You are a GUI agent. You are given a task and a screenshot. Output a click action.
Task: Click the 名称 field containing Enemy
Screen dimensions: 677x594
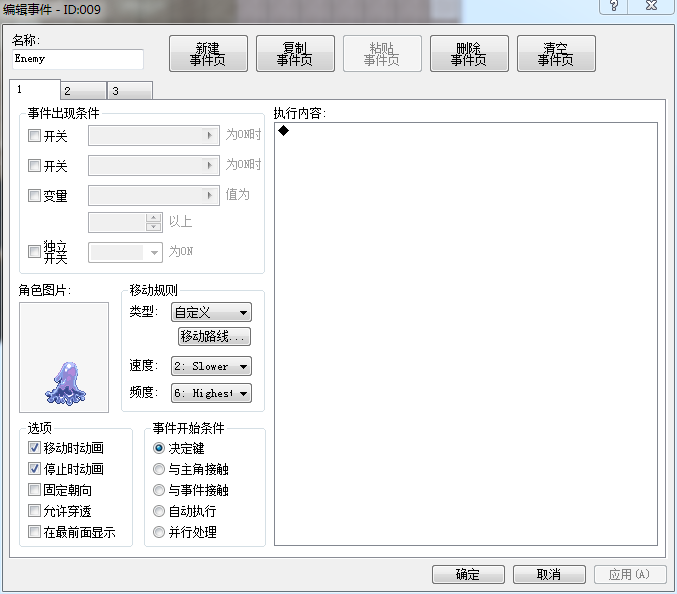pos(78,59)
